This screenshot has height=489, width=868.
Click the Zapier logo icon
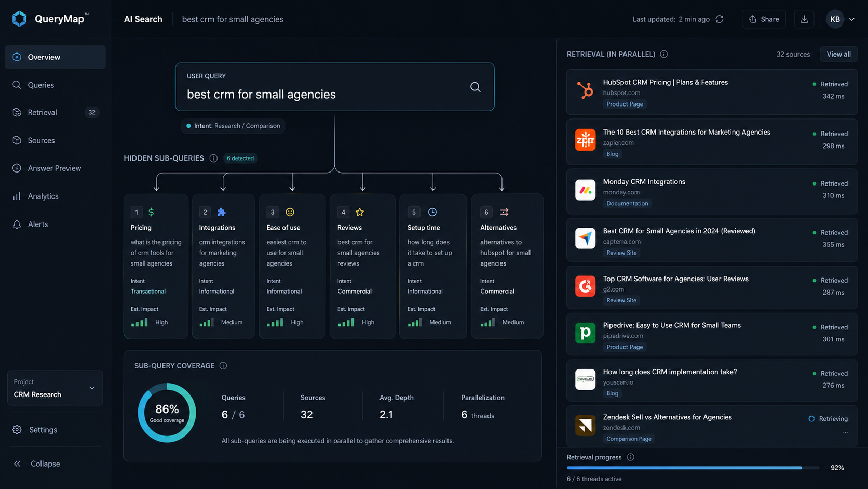pos(585,140)
